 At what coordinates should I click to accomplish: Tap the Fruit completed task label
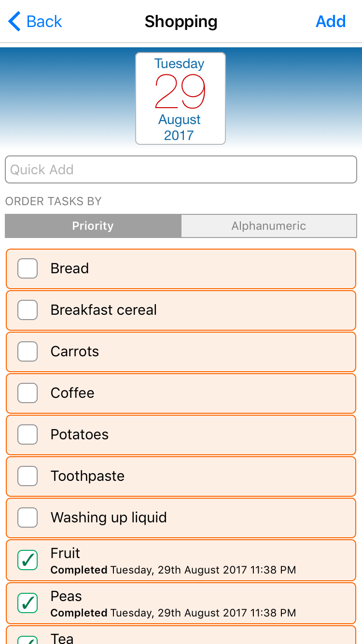pos(66,553)
